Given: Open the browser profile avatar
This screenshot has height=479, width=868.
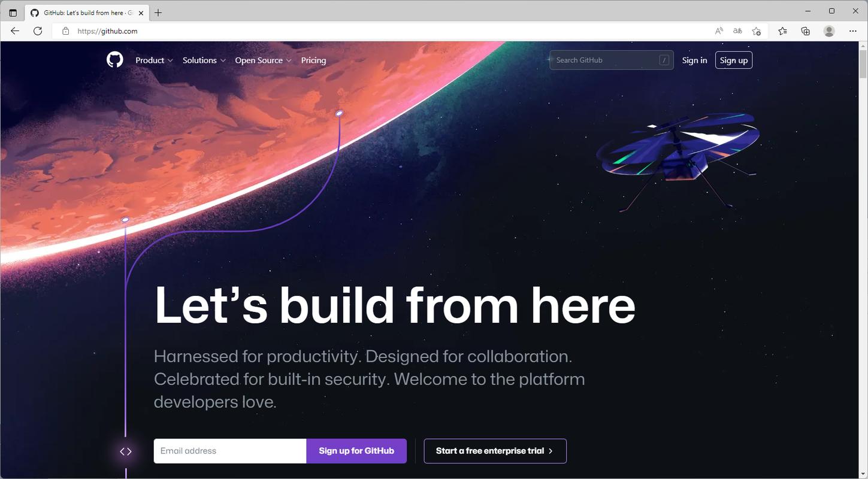Looking at the screenshot, I should pos(829,31).
